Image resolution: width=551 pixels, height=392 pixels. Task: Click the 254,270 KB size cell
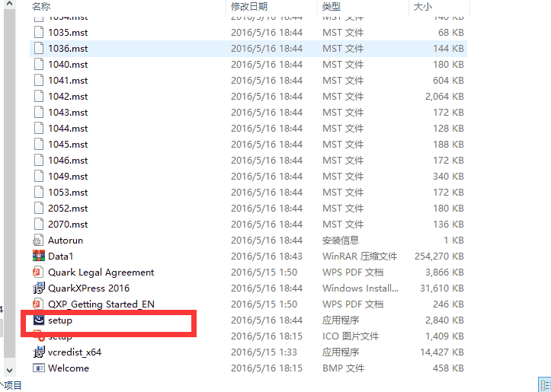[x=439, y=257]
